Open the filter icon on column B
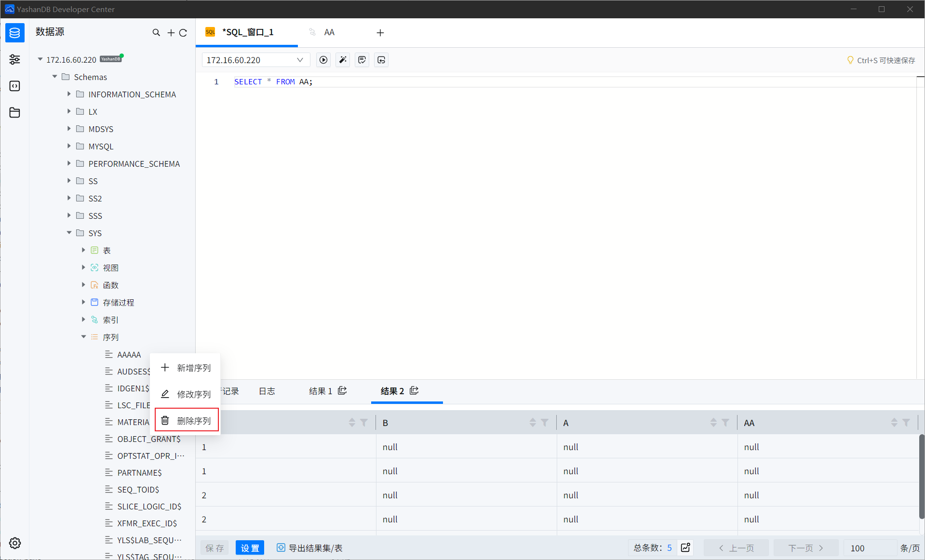Screen dimensions: 925x560 pyautogui.click(x=545, y=422)
